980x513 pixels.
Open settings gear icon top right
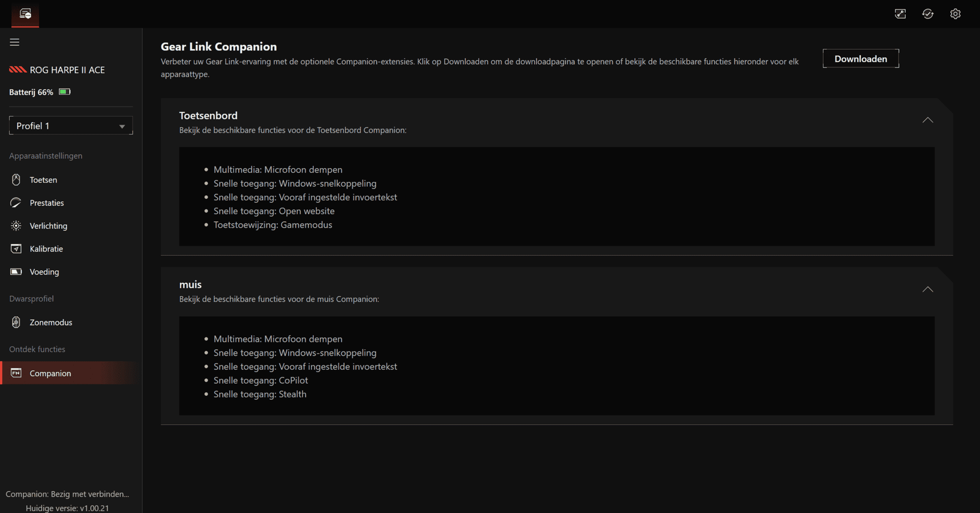pos(955,14)
